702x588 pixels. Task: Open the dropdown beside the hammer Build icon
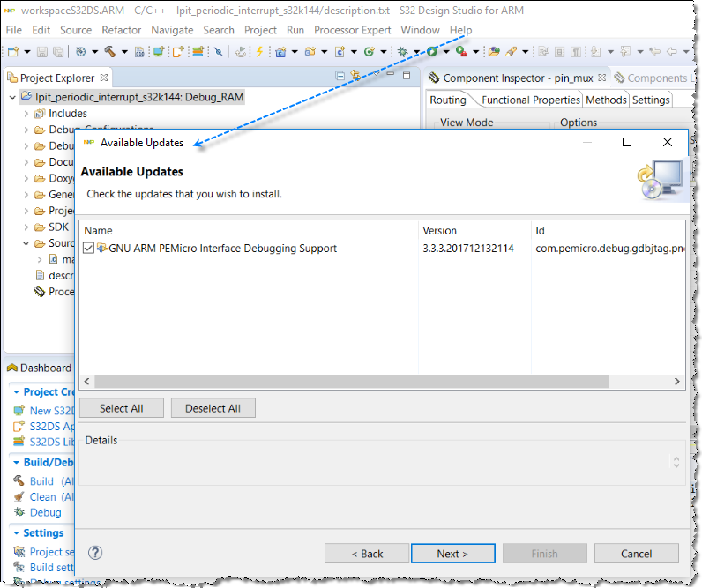point(124,52)
